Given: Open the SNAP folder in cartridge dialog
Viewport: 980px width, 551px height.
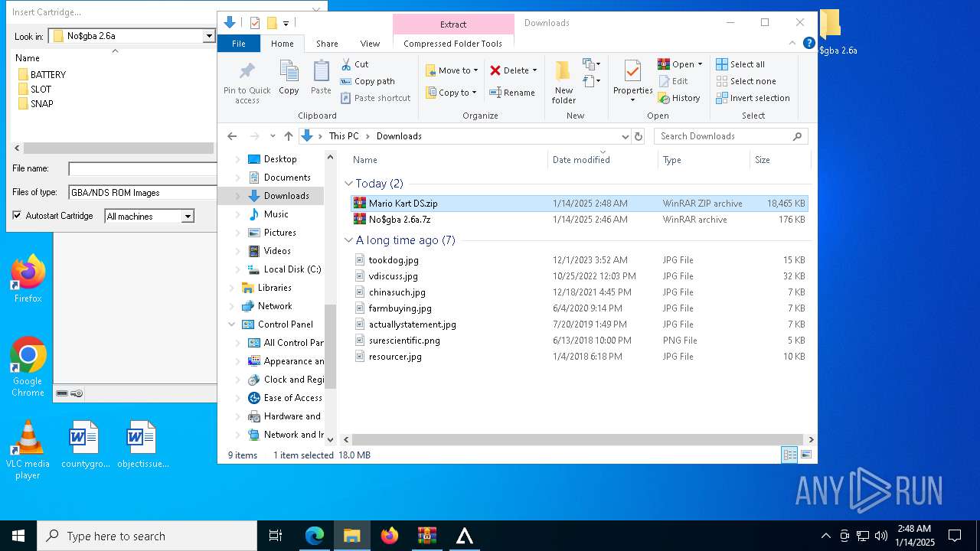Looking at the screenshot, I should 35,104.
